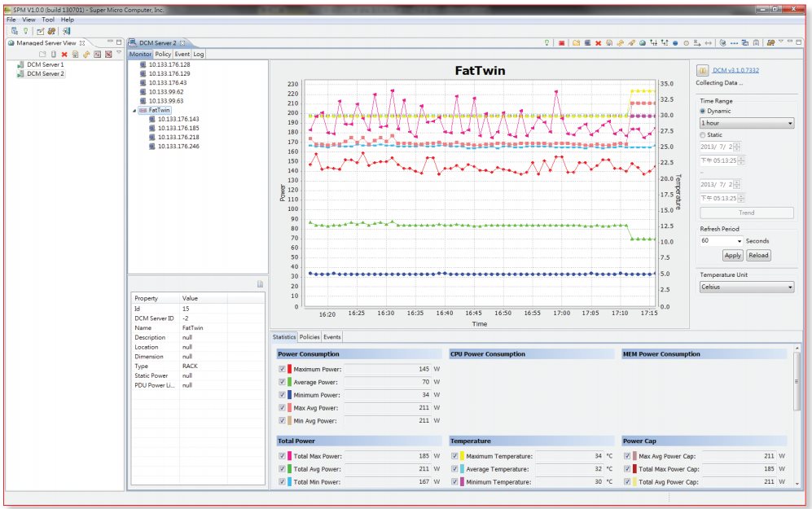Click the green lightbulb icon in the main toolbar
The height and width of the screenshot is (509, 812).
click(x=25, y=31)
